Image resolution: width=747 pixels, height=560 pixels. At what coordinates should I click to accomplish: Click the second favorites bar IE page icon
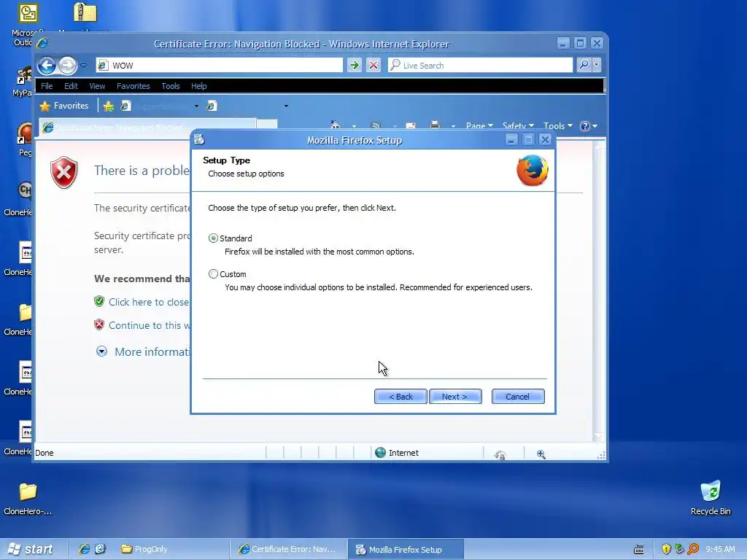tap(212, 106)
